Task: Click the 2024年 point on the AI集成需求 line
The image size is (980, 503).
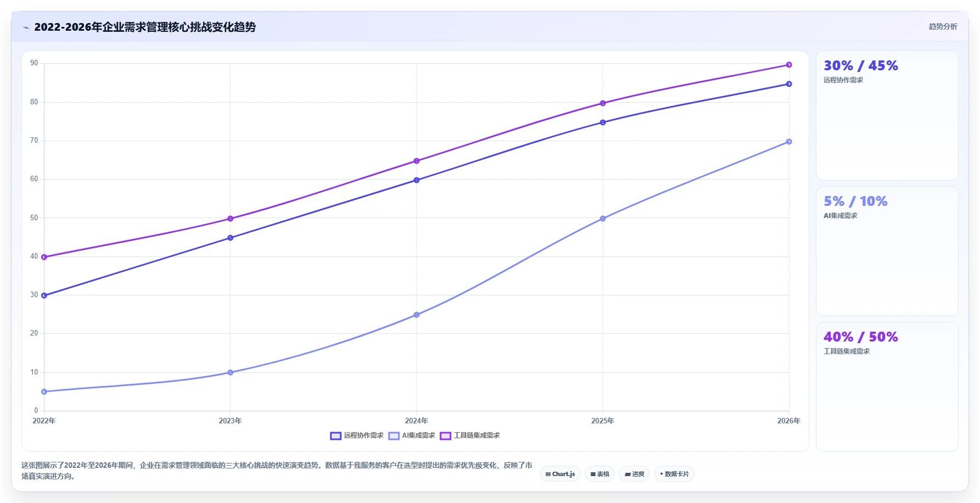Action: (416, 315)
